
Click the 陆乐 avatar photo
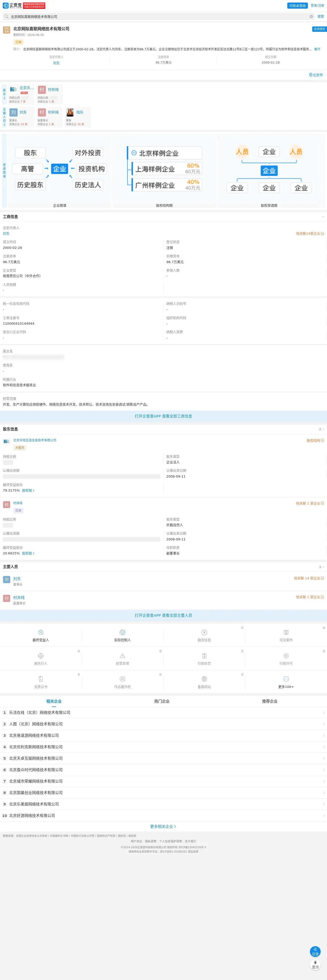70,112
